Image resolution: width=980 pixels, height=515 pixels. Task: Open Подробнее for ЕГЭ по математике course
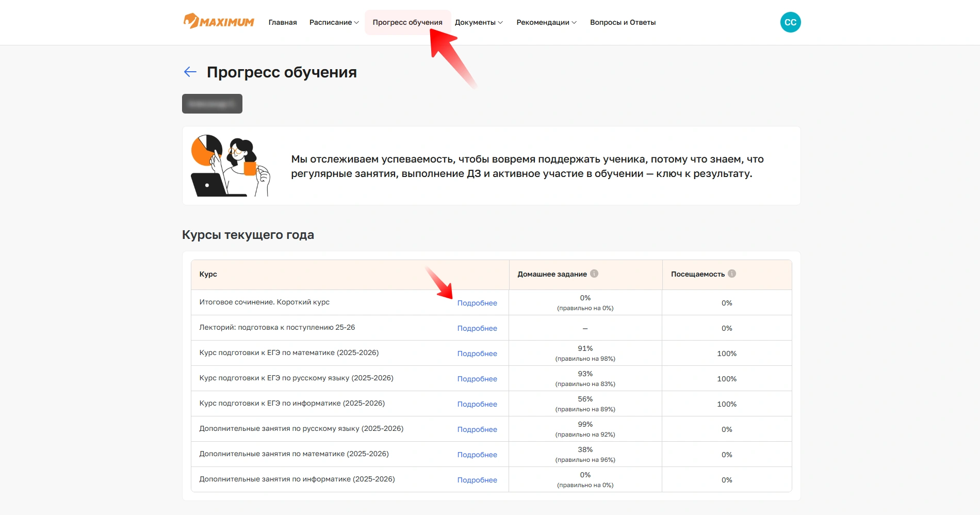click(477, 353)
